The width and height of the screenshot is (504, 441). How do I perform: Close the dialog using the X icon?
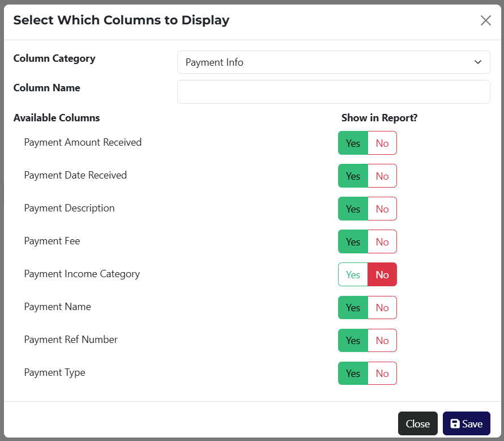[485, 21]
